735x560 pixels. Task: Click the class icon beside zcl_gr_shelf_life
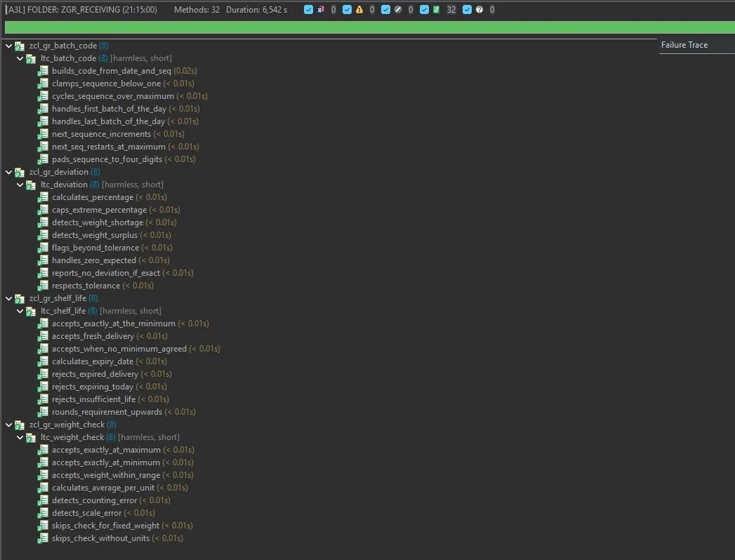tap(20, 298)
